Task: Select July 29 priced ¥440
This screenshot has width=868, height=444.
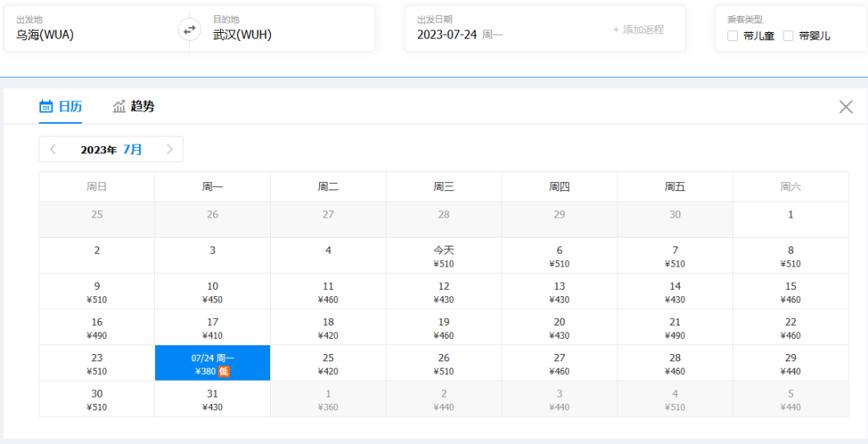Action: [x=791, y=363]
